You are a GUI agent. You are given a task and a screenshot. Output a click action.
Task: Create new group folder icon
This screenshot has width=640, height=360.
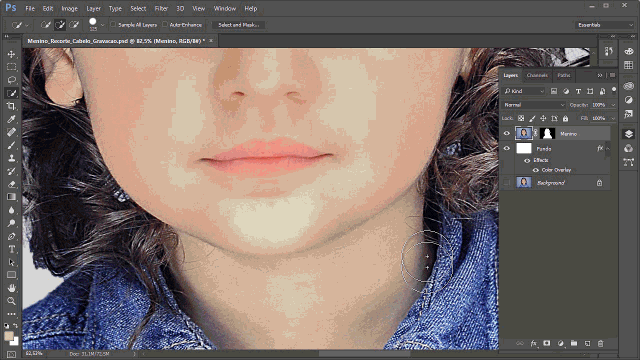click(574, 344)
